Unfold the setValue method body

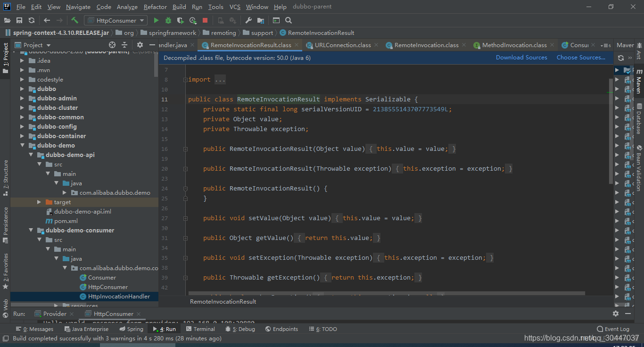click(185, 218)
